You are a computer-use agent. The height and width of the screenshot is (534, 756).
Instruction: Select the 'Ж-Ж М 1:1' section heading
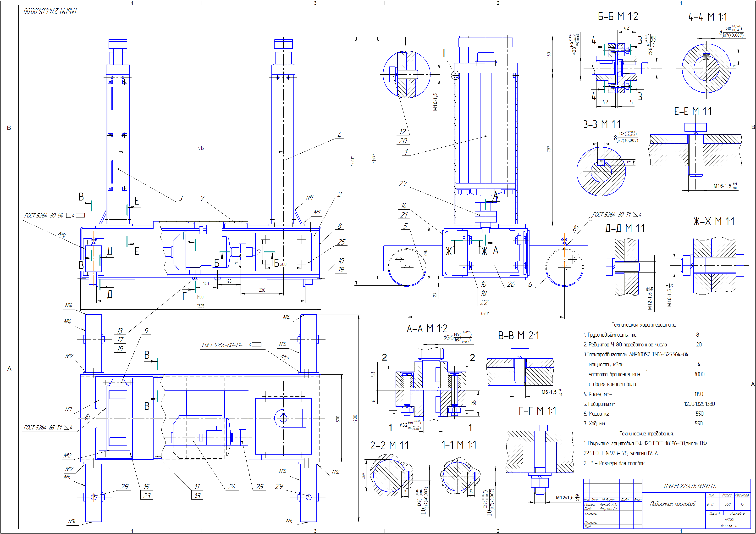coord(714,221)
